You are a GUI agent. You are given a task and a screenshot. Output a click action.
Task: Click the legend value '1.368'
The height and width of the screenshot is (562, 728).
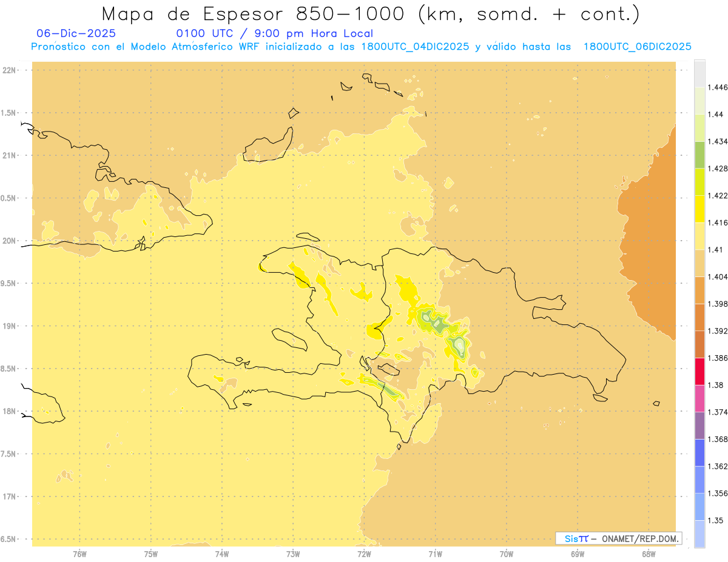click(718, 439)
